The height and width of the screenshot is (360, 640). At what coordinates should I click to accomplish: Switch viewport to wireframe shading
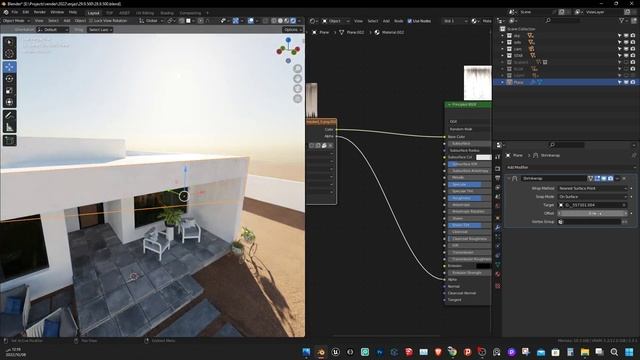pyautogui.click(x=273, y=21)
